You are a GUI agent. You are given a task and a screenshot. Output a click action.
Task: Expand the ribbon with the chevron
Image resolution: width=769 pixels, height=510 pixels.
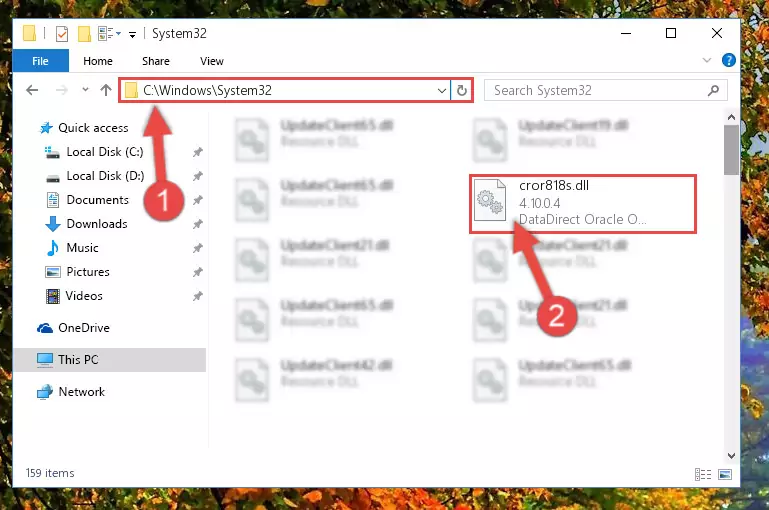pos(707,60)
